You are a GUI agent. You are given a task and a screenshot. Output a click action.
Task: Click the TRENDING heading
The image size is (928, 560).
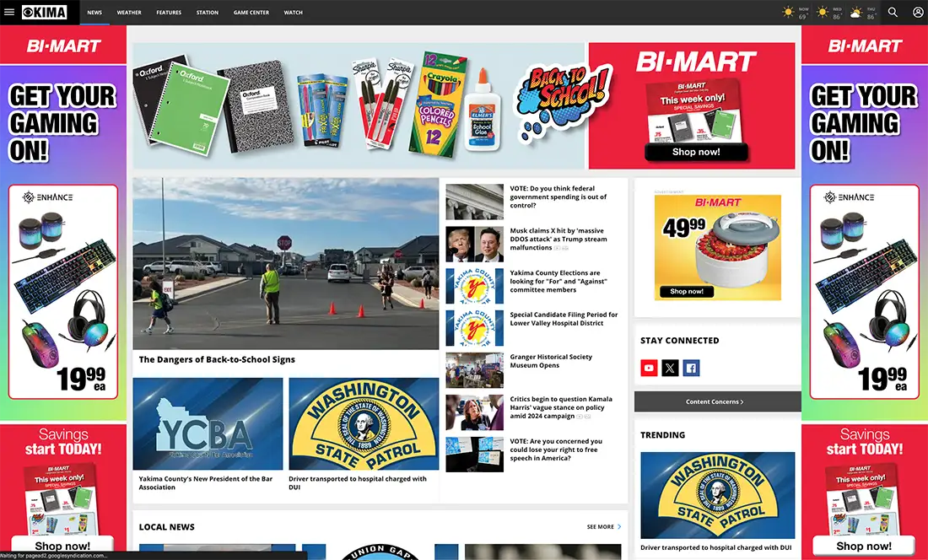(662, 434)
